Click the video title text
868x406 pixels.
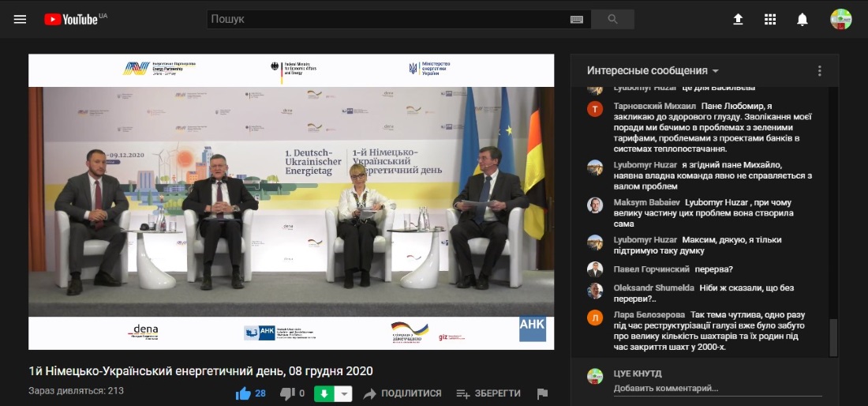201,371
